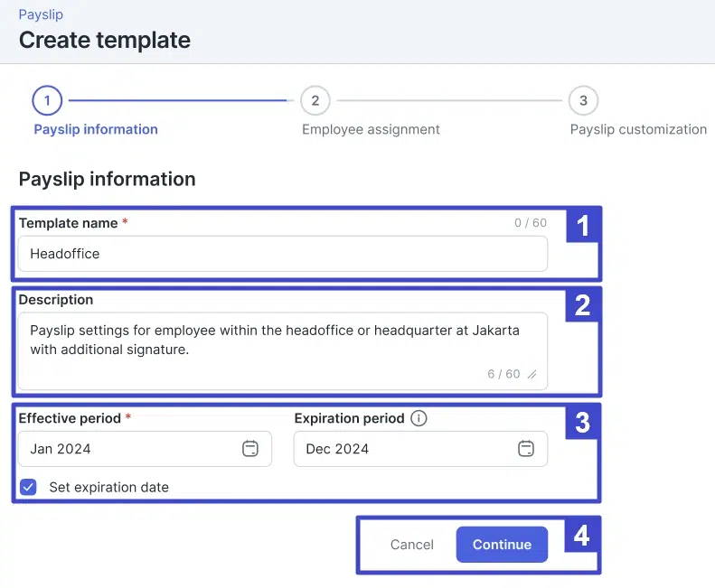This screenshot has height=588, width=715.
Task: Open the Expiration period calendar icon
Action: [525, 449]
